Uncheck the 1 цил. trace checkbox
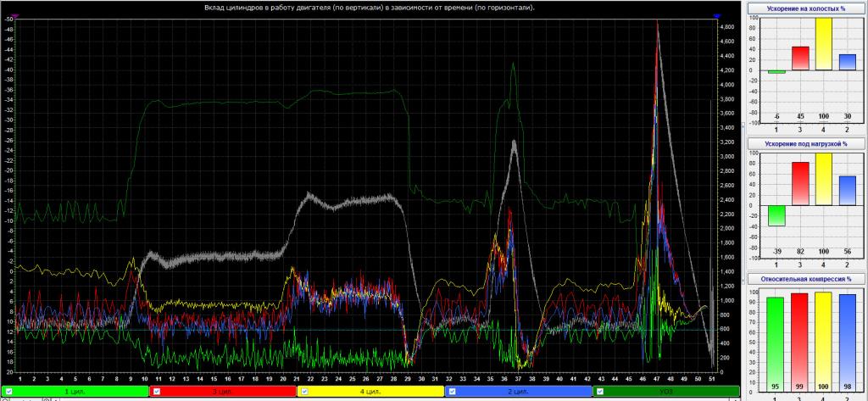The height and width of the screenshot is (401, 868). click(x=8, y=392)
